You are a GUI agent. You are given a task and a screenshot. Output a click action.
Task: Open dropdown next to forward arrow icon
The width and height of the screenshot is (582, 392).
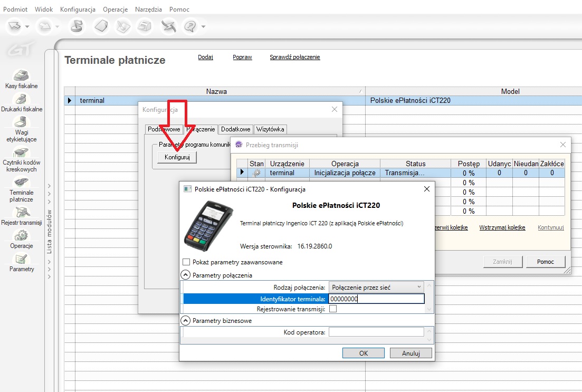point(57,27)
